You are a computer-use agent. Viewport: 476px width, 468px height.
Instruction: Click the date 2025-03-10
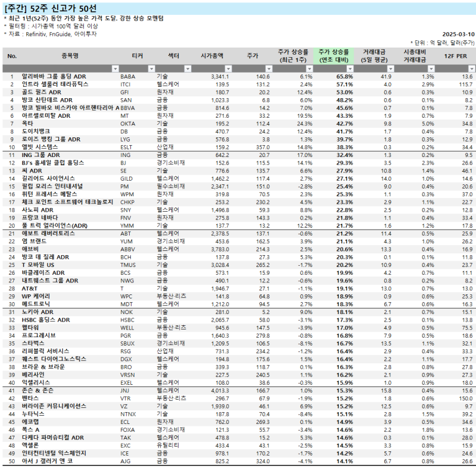click(x=458, y=34)
